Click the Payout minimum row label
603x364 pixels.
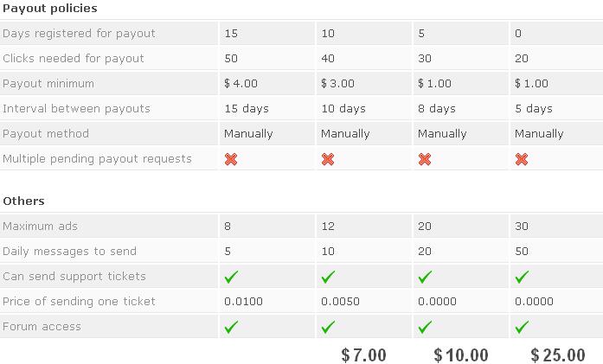[48, 83]
